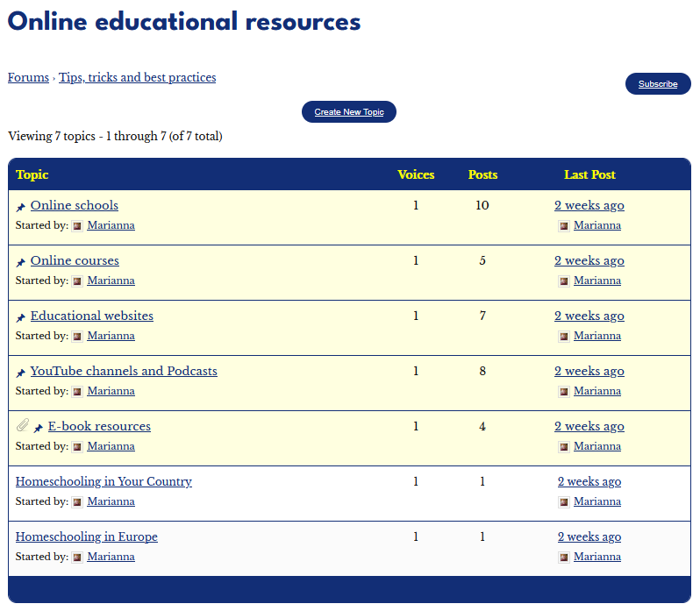Image resolution: width=700 pixels, height=611 pixels.
Task: Open Marianna last-post link in Online courses row
Action: 597,281
